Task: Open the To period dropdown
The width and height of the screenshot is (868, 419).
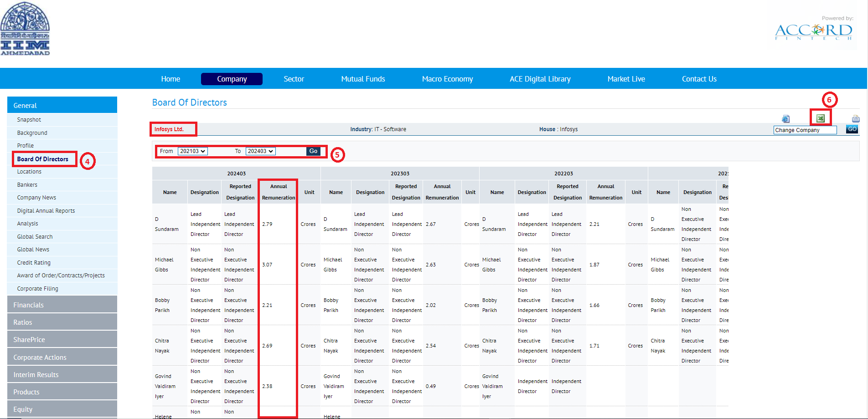Action: [260, 151]
